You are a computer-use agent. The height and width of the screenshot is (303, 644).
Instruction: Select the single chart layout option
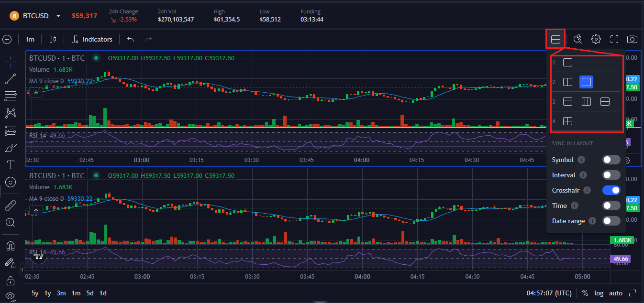[x=567, y=62]
